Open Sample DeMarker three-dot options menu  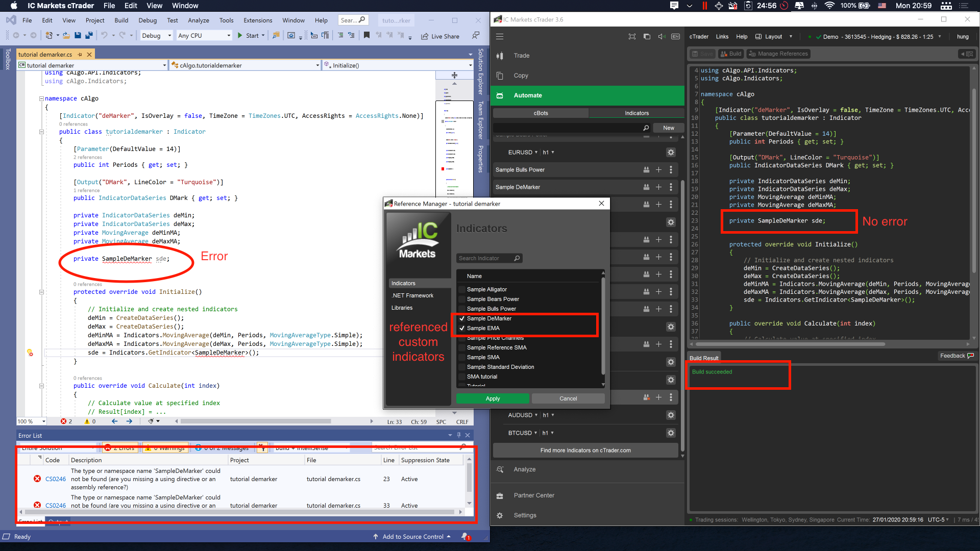tap(671, 187)
